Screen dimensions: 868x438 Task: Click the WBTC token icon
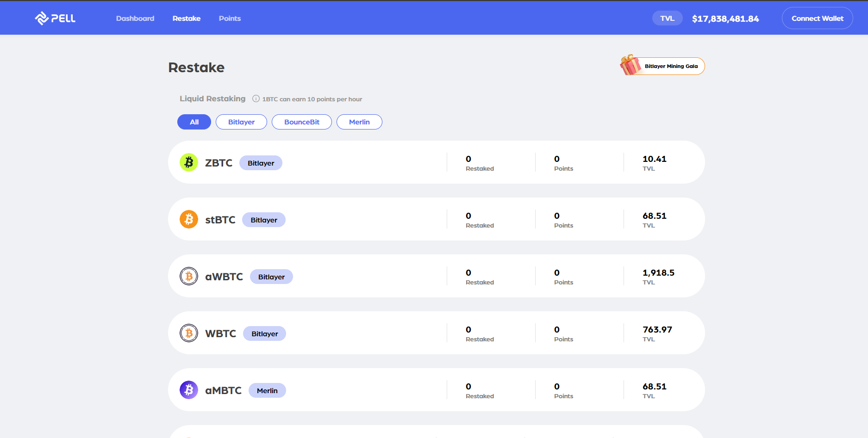[x=189, y=333]
